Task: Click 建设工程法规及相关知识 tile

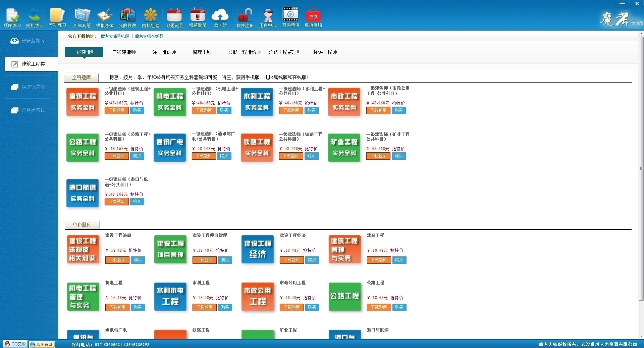Action: (x=83, y=249)
